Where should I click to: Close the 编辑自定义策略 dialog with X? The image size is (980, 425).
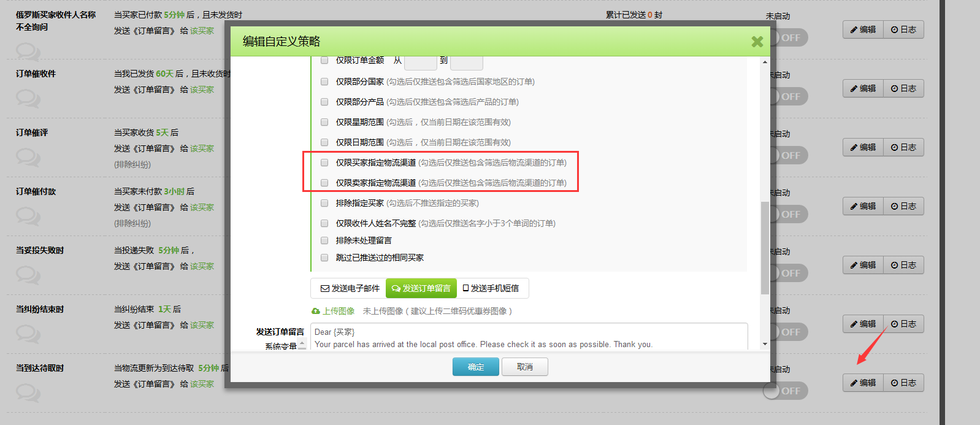click(x=757, y=42)
